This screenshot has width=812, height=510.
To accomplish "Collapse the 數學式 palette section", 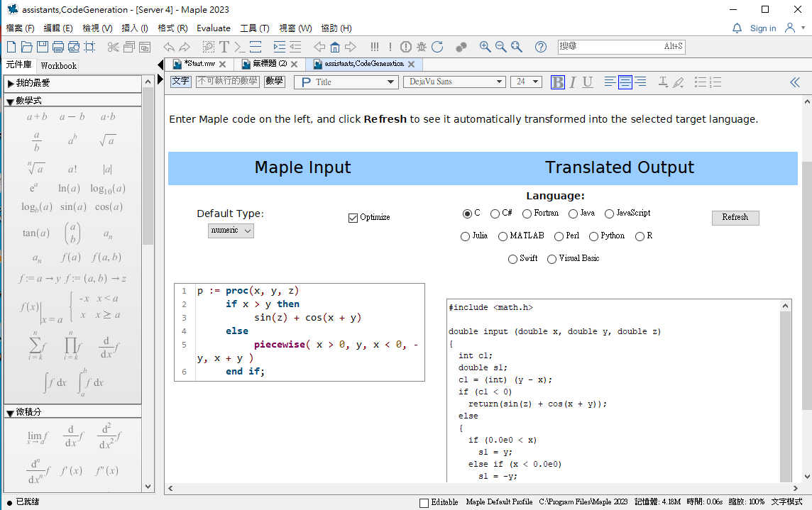I will pos(10,101).
